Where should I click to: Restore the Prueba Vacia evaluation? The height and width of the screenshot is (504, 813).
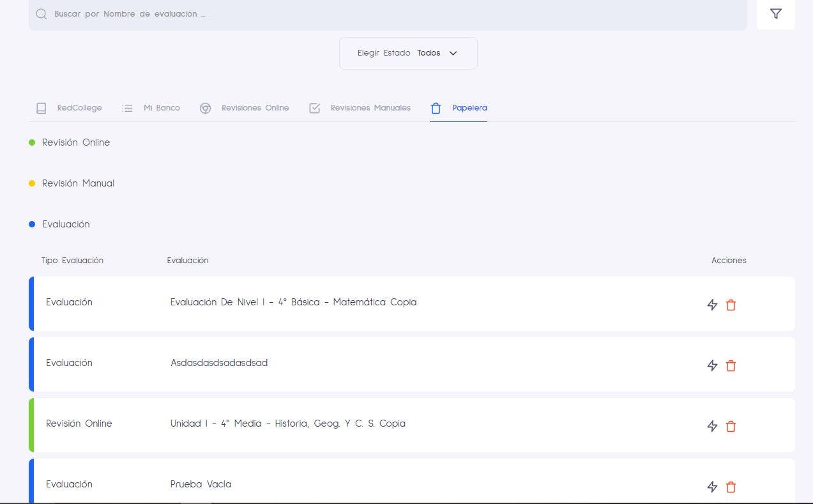(x=712, y=487)
